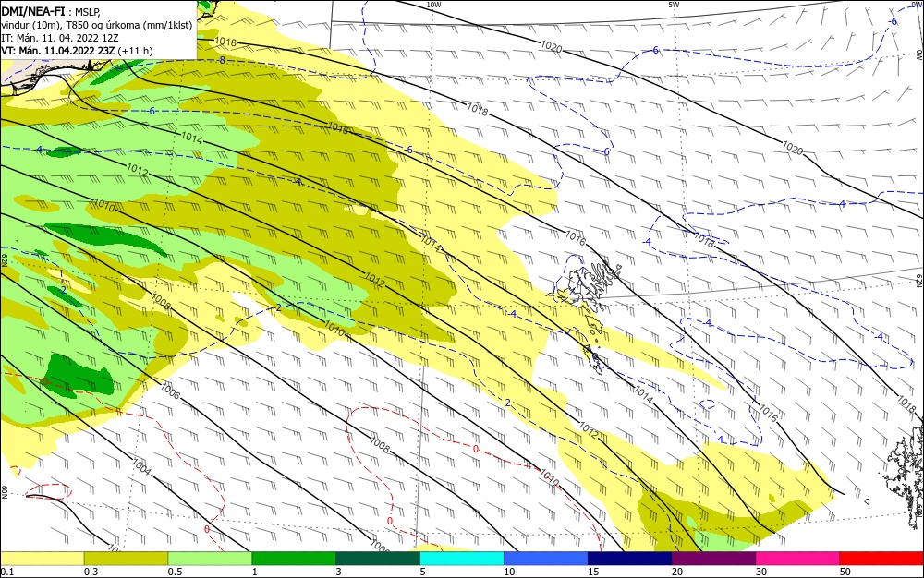Click the olive 0.3–0.5 legend swatch
Viewport: 924px width, 578px height.
tap(126, 558)
